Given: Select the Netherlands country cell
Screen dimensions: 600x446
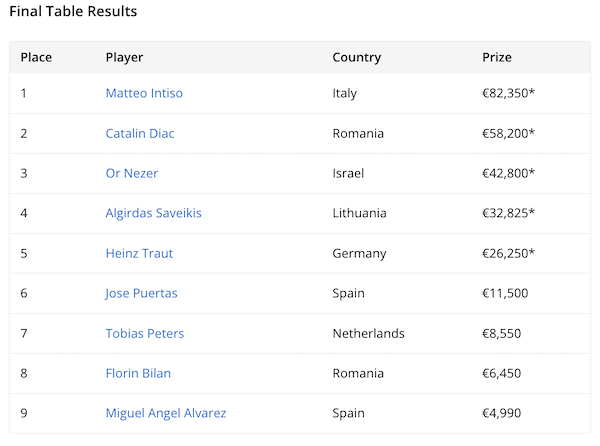Looking at the screenshot, I should pos(368,333).
